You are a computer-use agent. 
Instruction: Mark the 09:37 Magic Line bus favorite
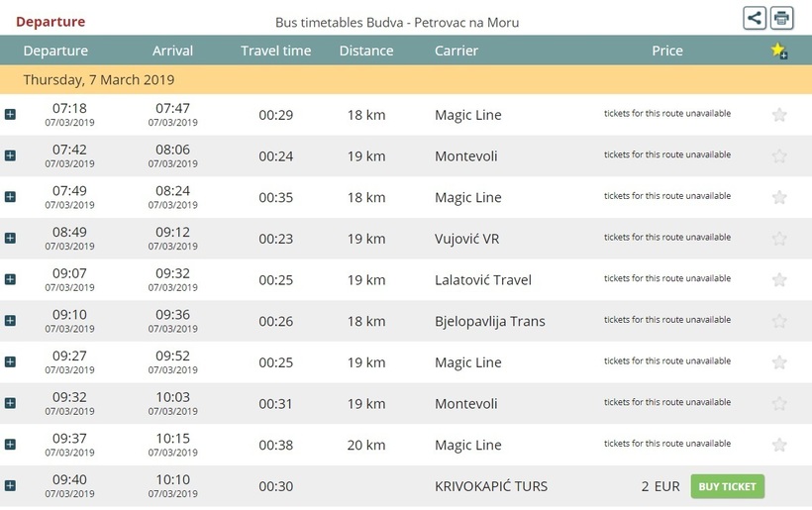[x=779, y=445]
